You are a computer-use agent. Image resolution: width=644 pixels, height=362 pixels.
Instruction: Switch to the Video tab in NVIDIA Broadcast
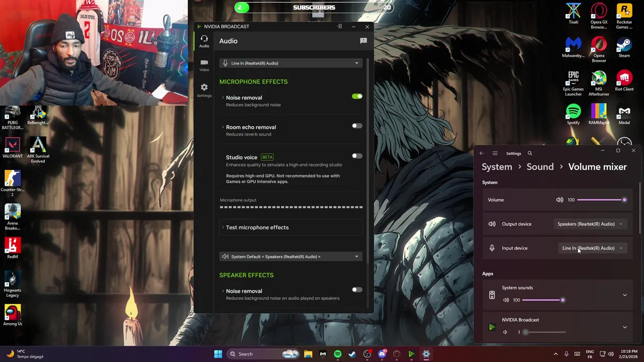[x=204, y=65]
